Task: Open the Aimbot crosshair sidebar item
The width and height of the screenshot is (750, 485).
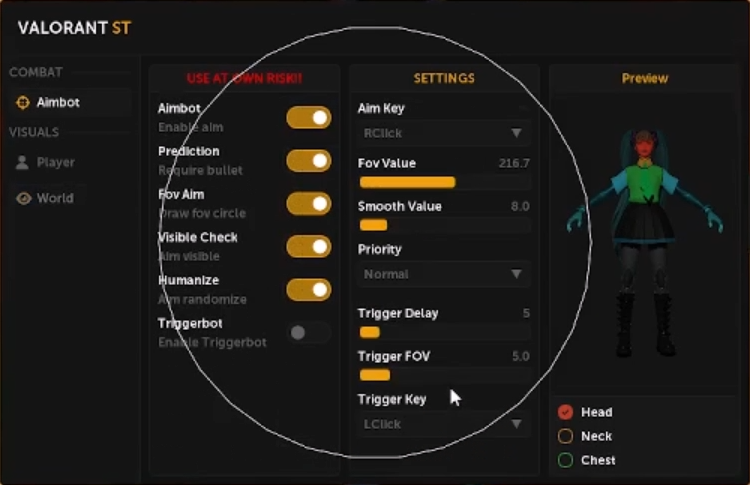Action: [x=69, y=102]
